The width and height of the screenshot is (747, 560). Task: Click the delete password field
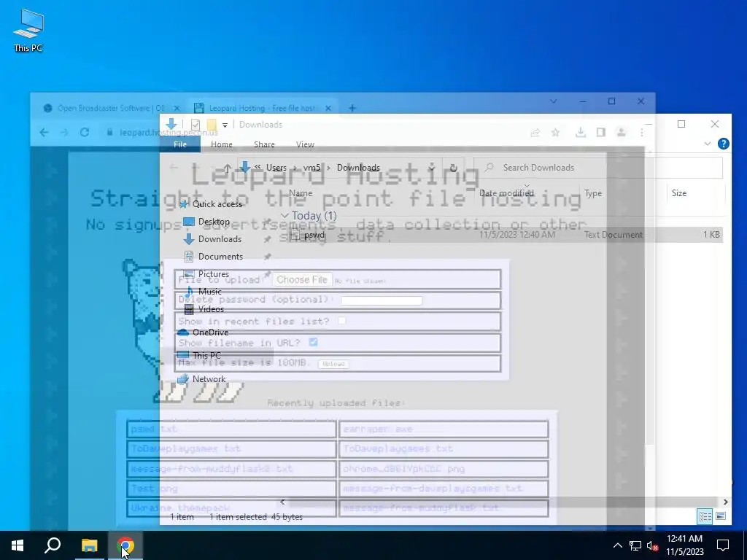(x=382, y=300)
